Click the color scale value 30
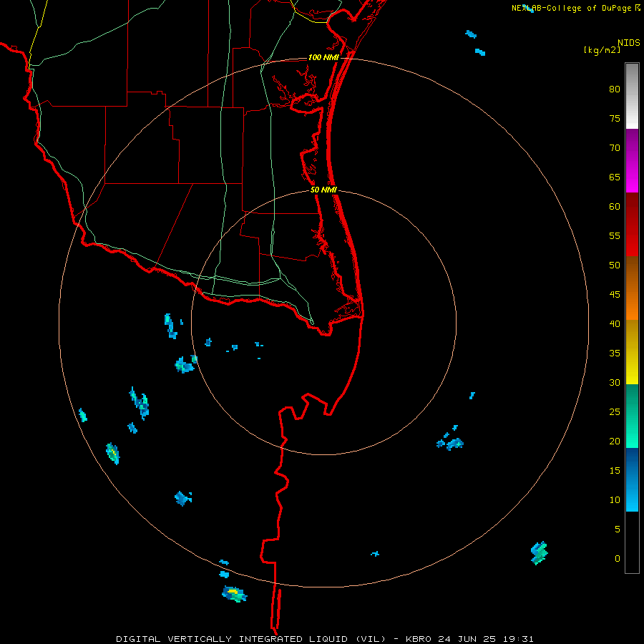 tap(615, 383)
